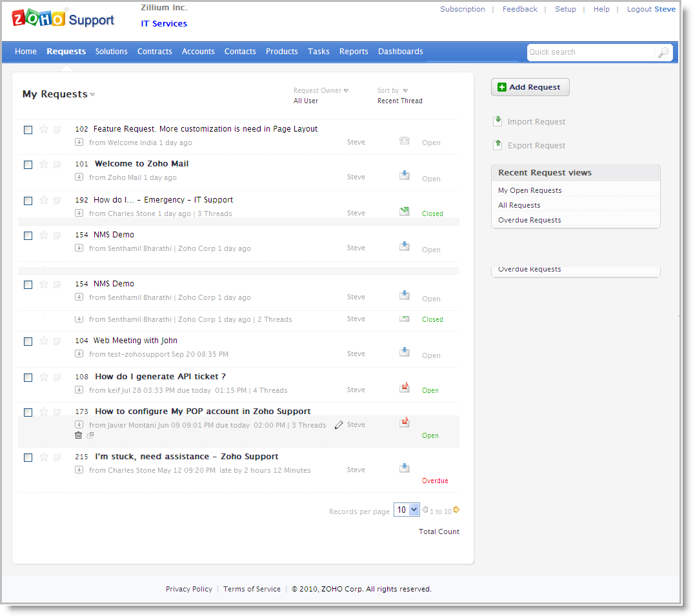Switch to the Dashboards tab

click(x=401, y=52)
